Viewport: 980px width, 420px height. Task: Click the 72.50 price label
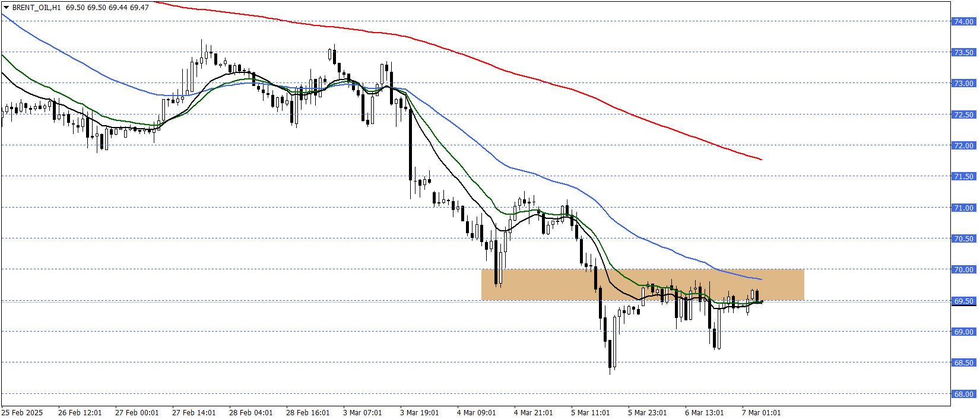pyautogui.click(x=964, y=114)
